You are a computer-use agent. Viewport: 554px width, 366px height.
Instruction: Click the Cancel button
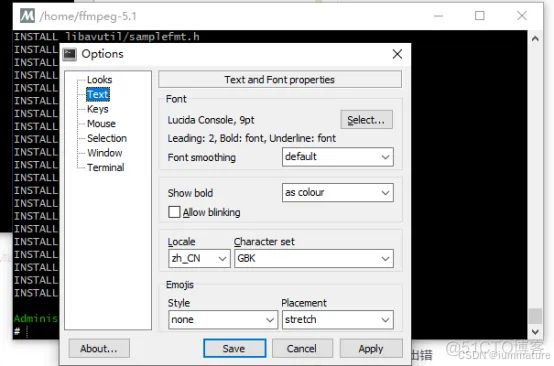tap(302, 348)
